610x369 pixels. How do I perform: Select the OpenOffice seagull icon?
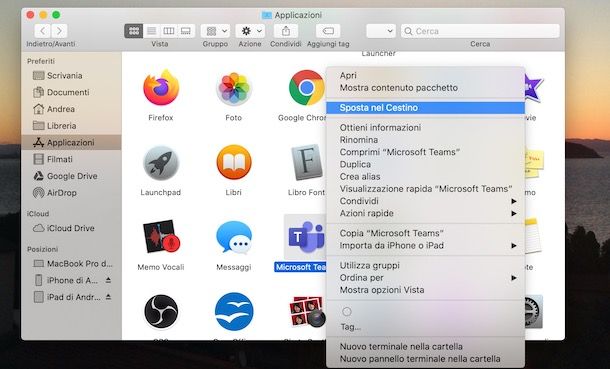[234, 311]
